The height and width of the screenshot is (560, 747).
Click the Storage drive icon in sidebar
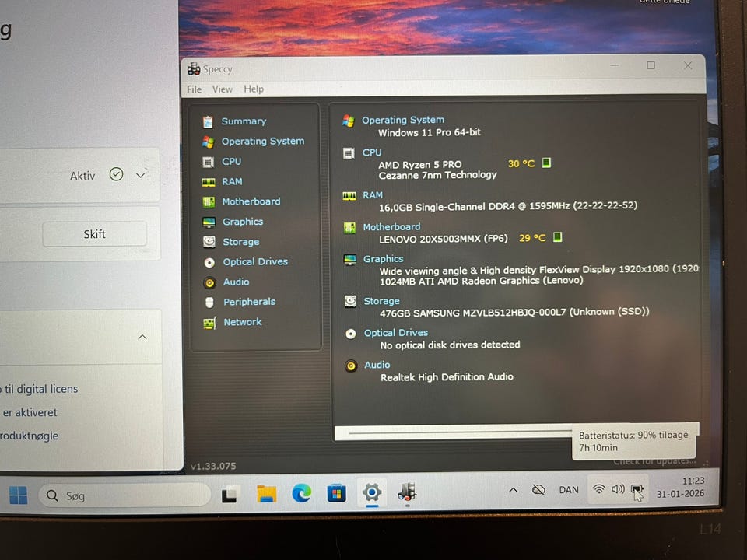click(x=209, y=242)
